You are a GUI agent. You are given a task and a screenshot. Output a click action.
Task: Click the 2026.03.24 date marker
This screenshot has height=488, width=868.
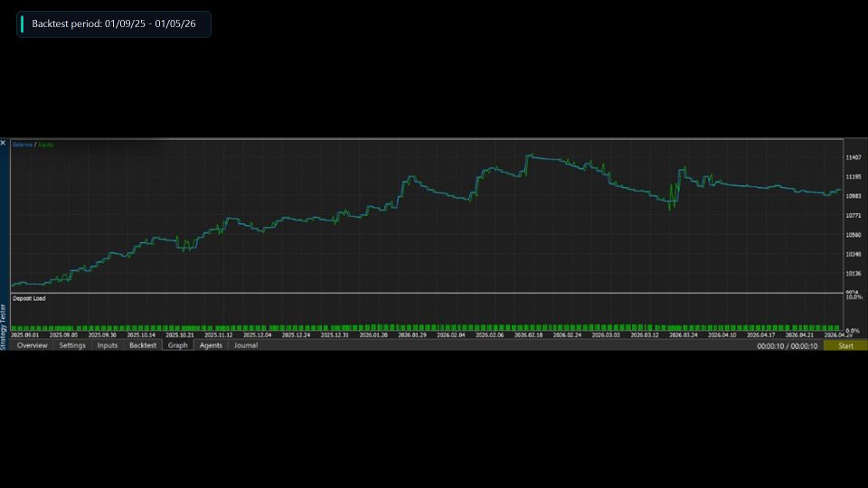[684, 334]
